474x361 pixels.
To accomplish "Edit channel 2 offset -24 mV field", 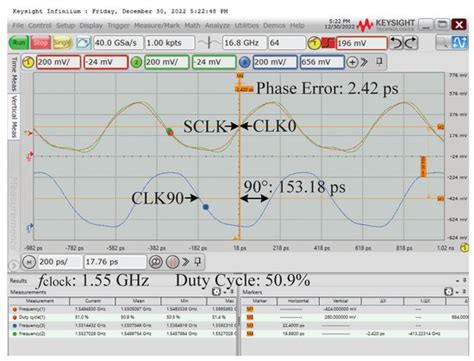I will (x=214, y=62).
